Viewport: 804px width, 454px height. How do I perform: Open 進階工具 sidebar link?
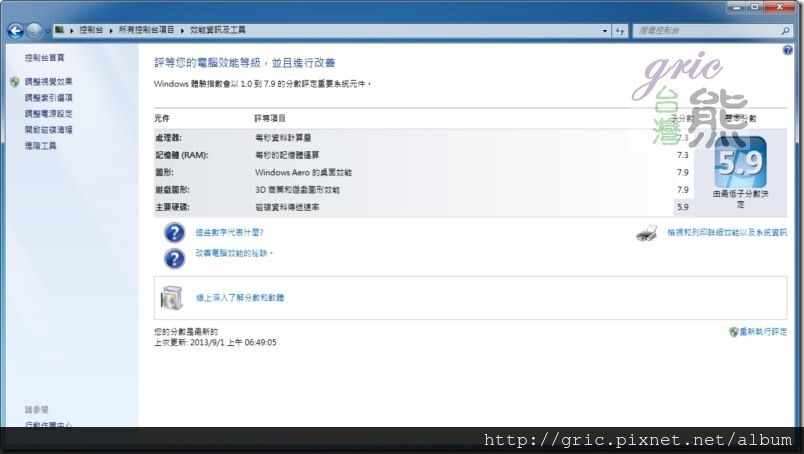(41, 146)
